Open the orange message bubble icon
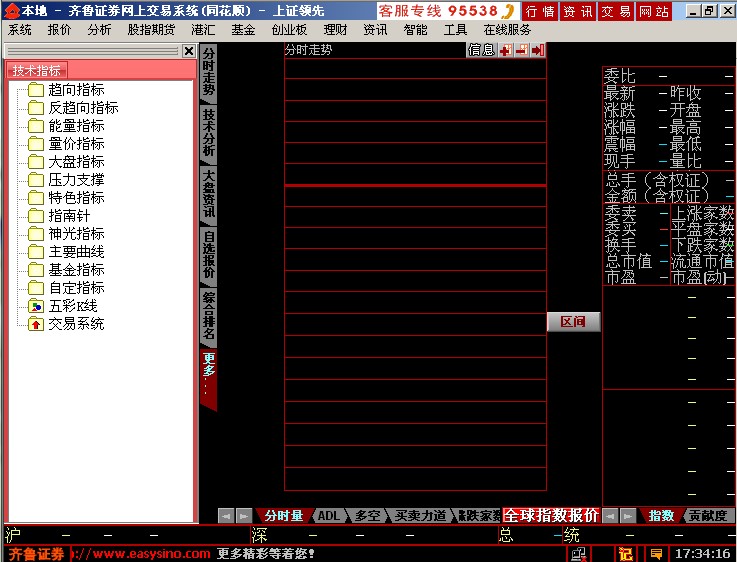The image size is (737, 562). pos(657,554)
